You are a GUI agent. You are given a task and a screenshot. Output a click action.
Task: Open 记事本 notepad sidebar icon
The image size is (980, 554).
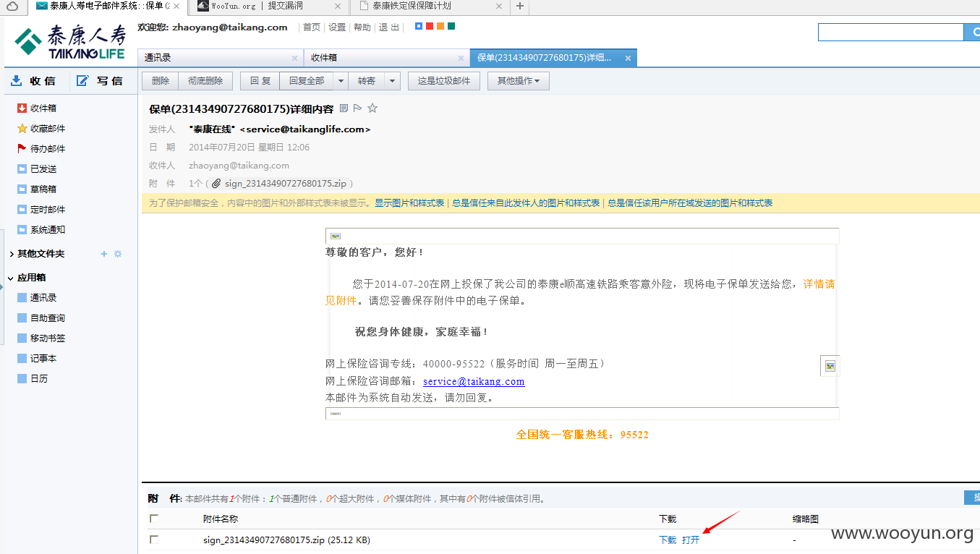point(22,359)
